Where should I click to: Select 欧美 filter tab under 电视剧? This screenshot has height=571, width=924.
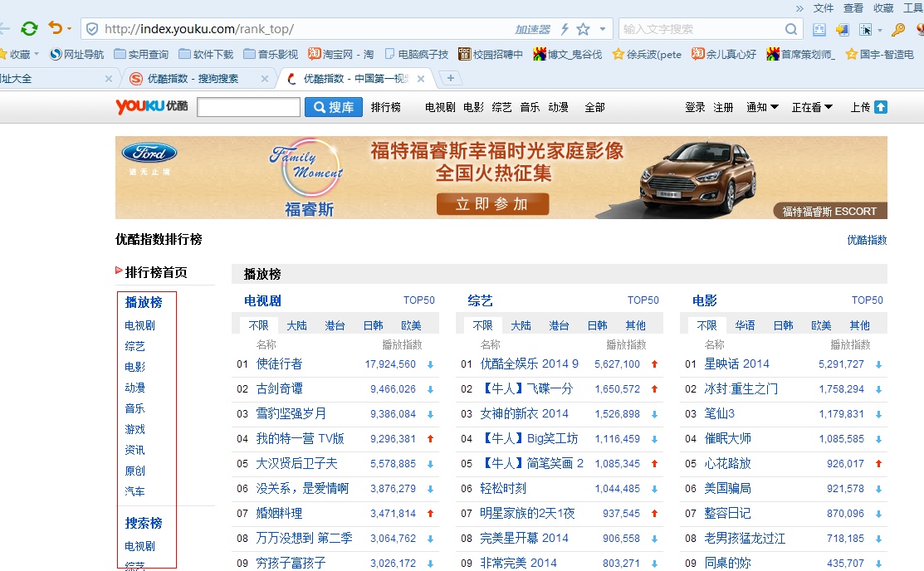pos(411,325)
